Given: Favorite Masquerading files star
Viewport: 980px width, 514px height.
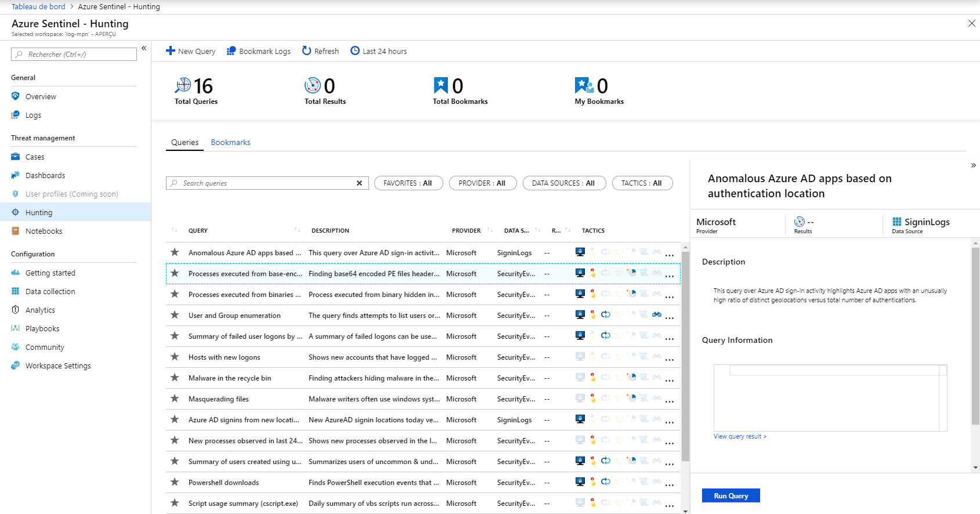Looking at the screenshot, I should click(x=175, y=399).
